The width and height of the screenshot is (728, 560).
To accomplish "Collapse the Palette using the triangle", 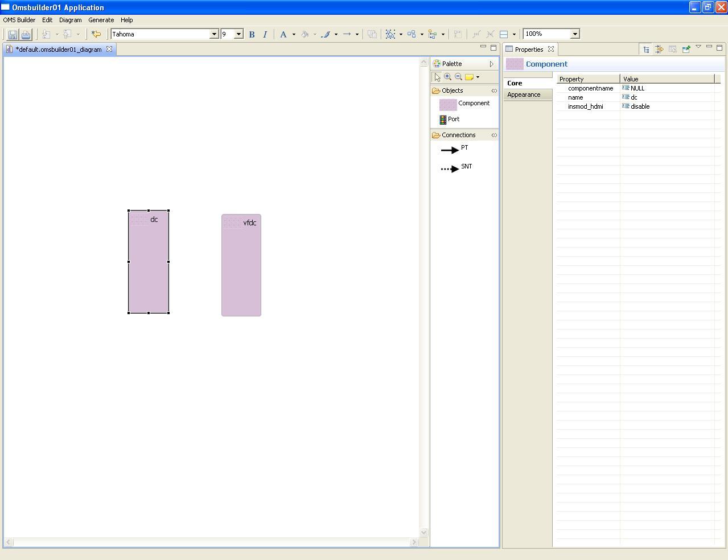I will pos(492,64).
